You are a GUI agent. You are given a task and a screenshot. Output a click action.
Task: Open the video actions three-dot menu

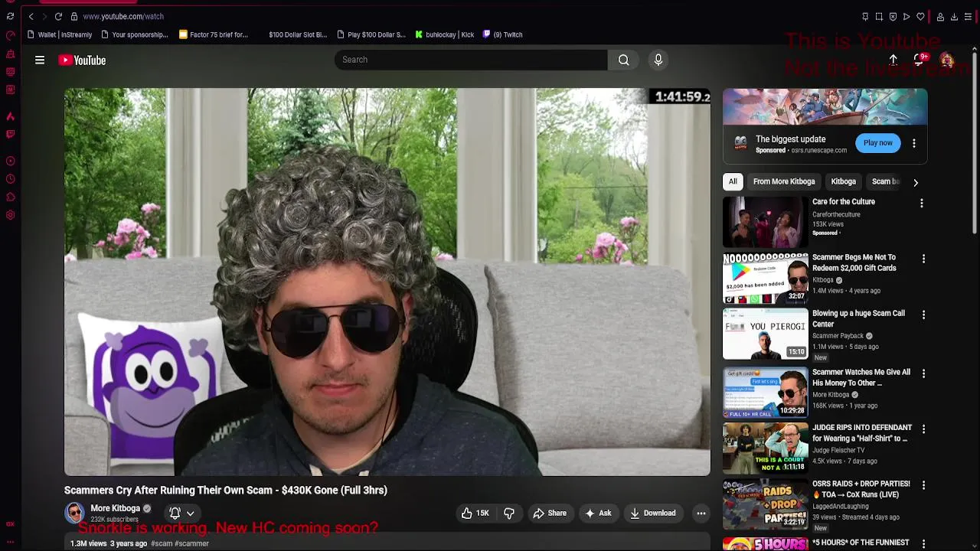(701, 514)
